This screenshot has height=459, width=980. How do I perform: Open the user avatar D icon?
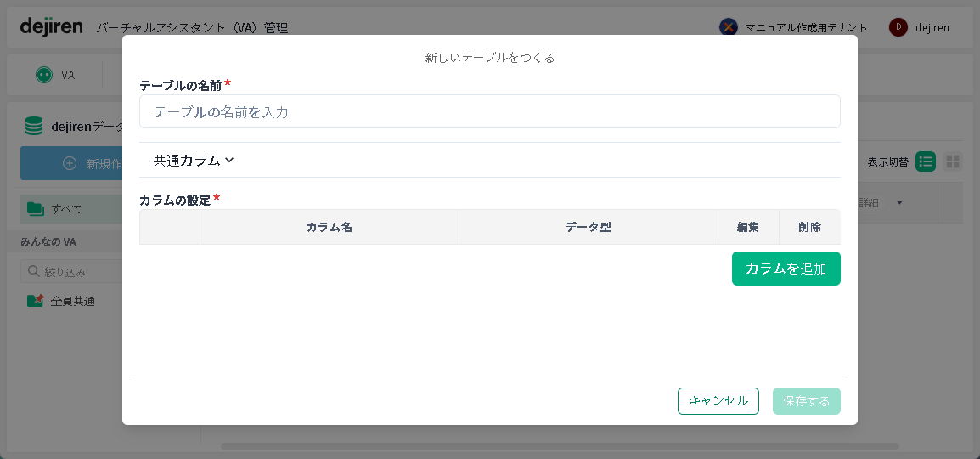pyautogui.click(x=898, y=27)
